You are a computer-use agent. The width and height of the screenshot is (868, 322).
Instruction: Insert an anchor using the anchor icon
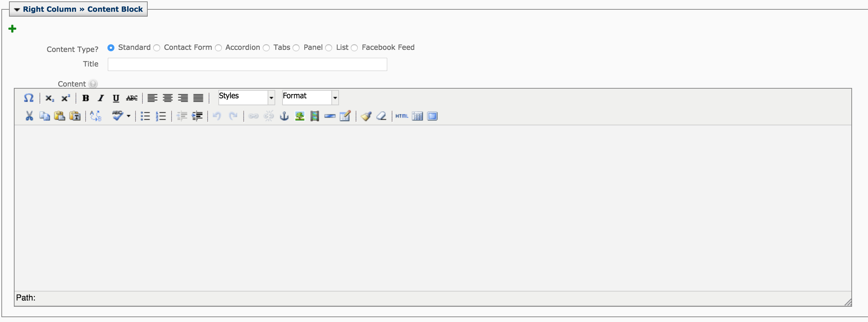[x=284, y=116]
